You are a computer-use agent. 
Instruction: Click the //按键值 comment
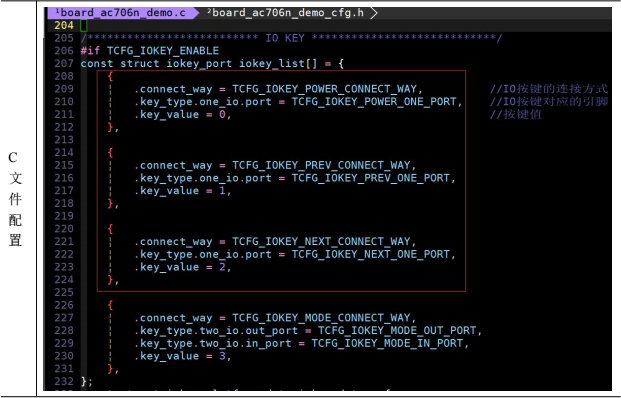coord(516,114)
